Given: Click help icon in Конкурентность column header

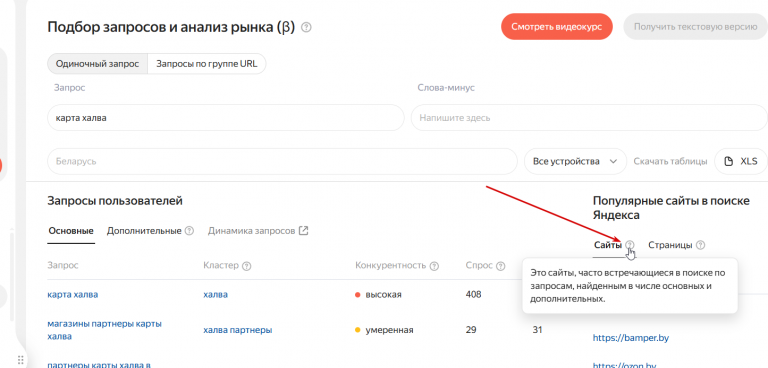Looking at the screenshot, I should (433, 266).
